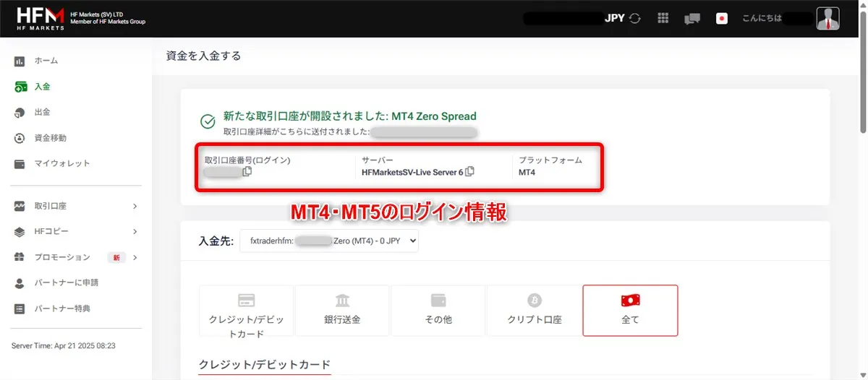Image resolution: width=868 pixels, height=380 pixels.
Task: Open the apps grid icon in header
Action: click(663, 19)
